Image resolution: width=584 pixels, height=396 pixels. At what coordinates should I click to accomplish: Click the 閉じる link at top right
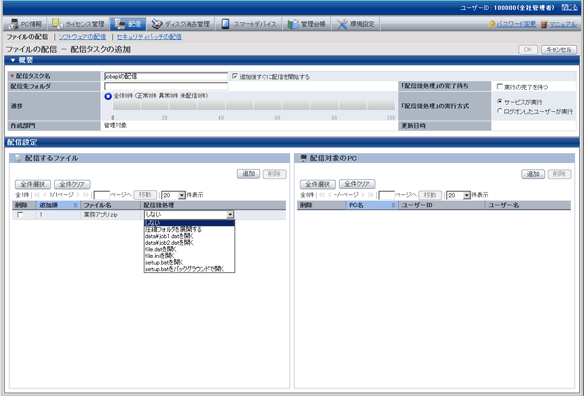pyautogui.click(x=569, y=7)
